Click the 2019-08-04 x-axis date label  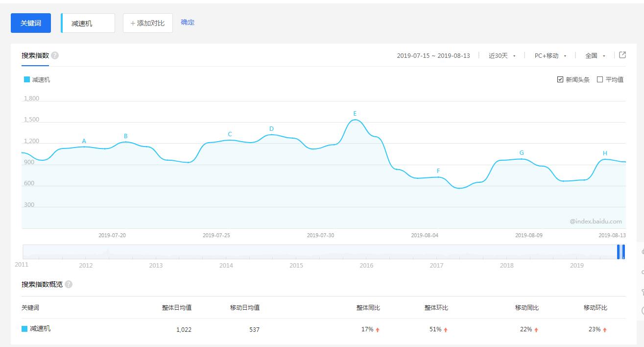[x=425, y=235]
